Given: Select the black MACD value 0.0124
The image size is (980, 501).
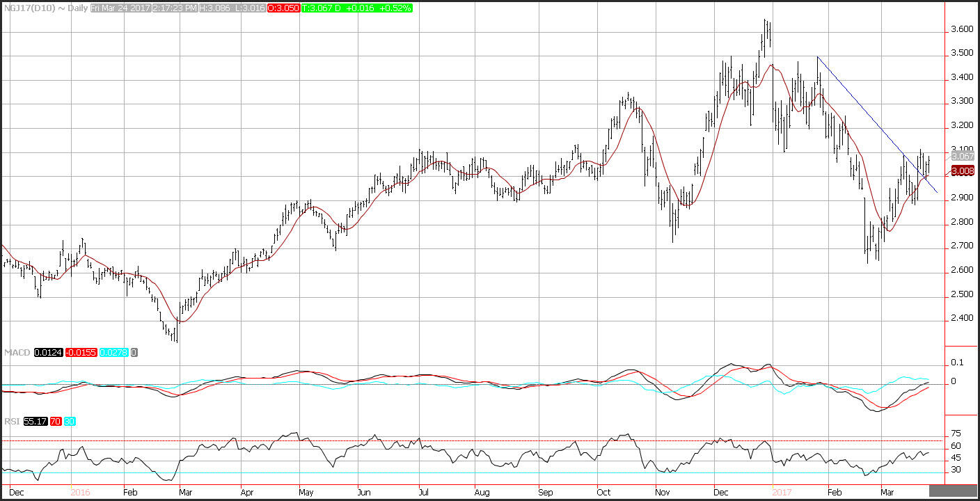Looking at the screenshot, I should [47, 353].
